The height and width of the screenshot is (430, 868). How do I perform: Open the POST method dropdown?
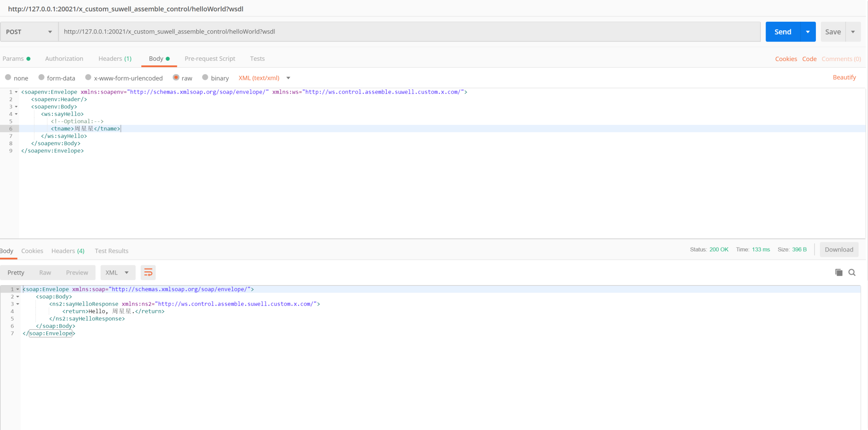tap(29, 32)
